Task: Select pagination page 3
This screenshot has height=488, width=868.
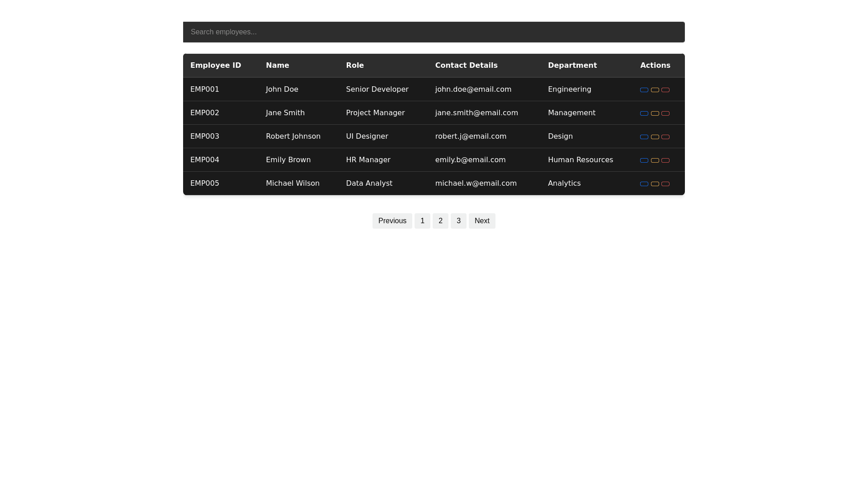Action: pyautogui.click(x=458, y=221)
